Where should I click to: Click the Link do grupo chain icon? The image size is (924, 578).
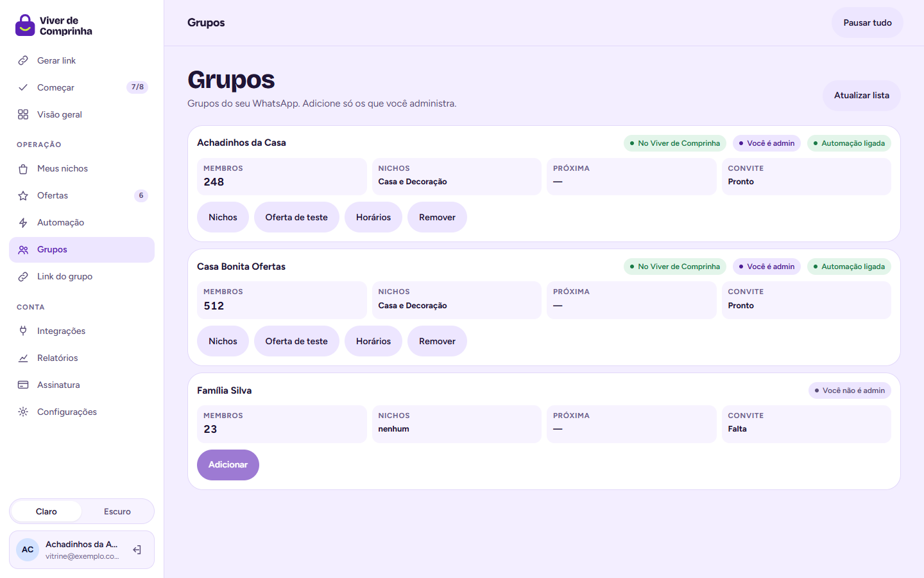[x=23, y=277]
